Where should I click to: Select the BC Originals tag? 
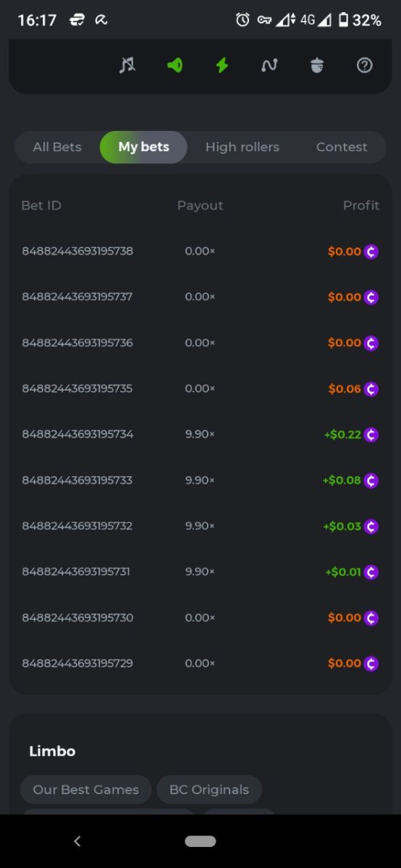pyautogui.click(x=209, y=790)
